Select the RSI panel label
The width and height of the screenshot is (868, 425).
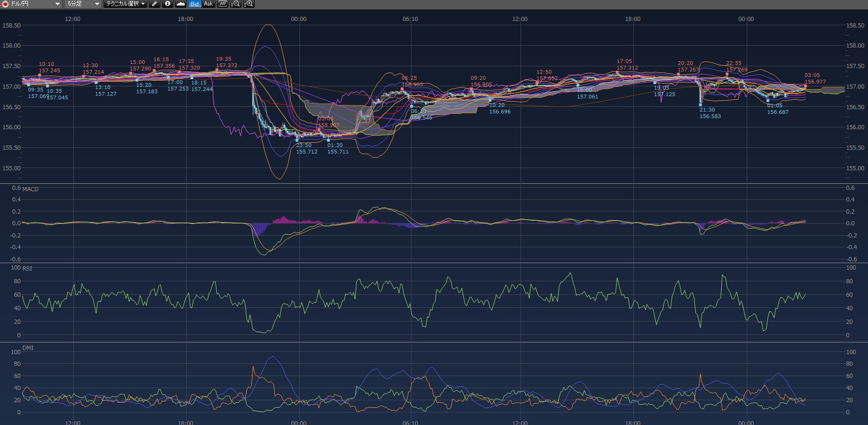tap(28, 268)
